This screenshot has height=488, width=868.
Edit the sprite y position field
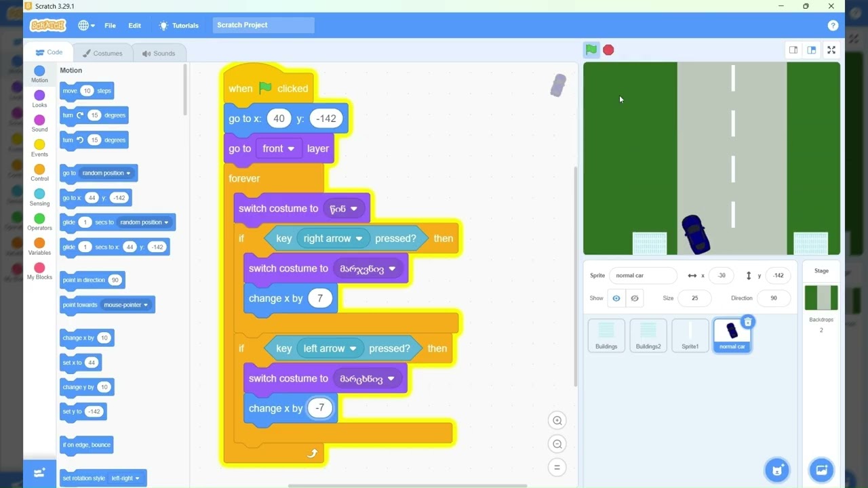(x=778, y=276)
